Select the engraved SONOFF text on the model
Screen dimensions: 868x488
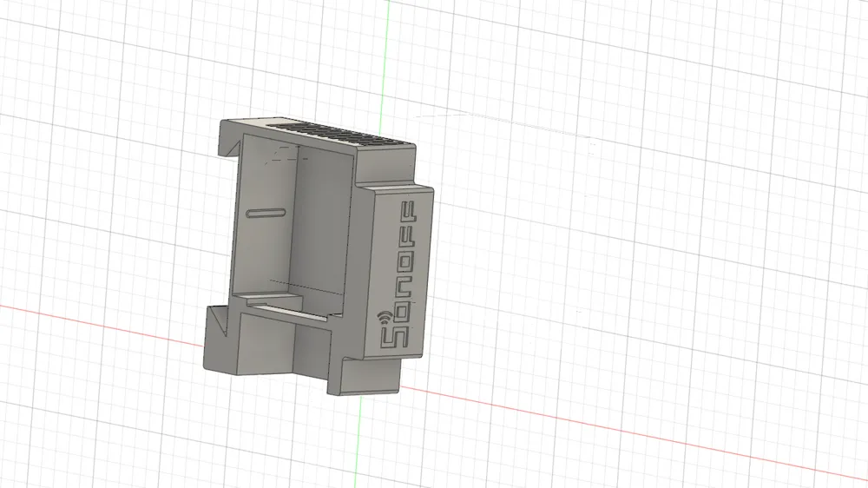[x=400, y=275]
